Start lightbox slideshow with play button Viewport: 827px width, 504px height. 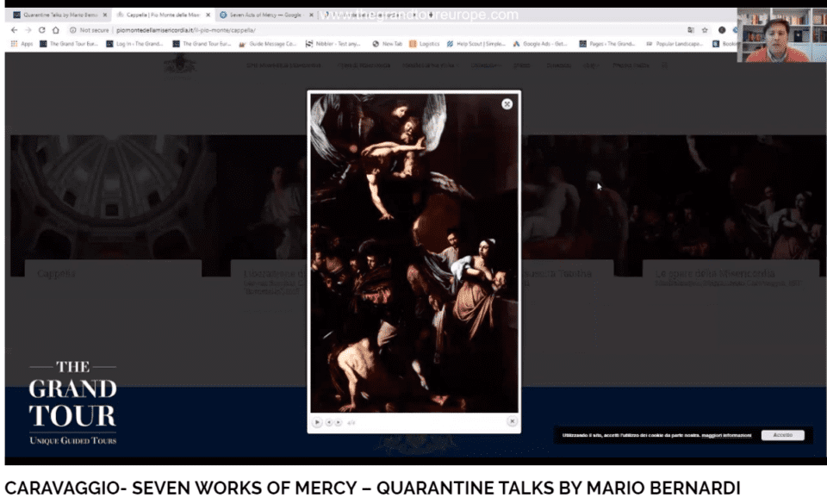tap(317, 422)
